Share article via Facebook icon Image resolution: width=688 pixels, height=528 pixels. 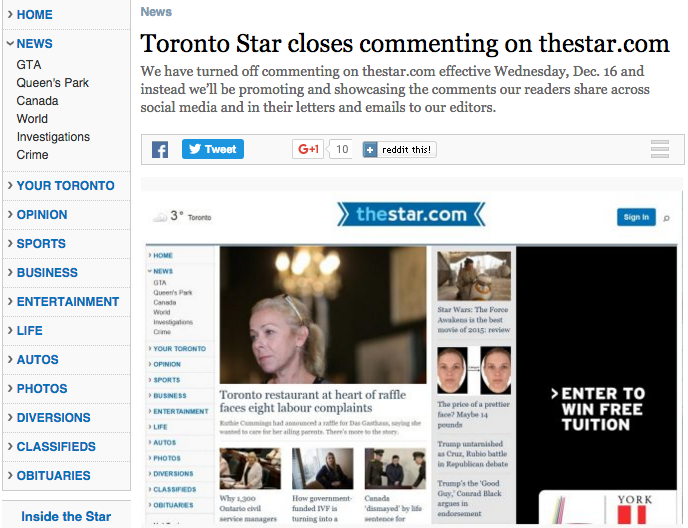(x=160, y=150)
